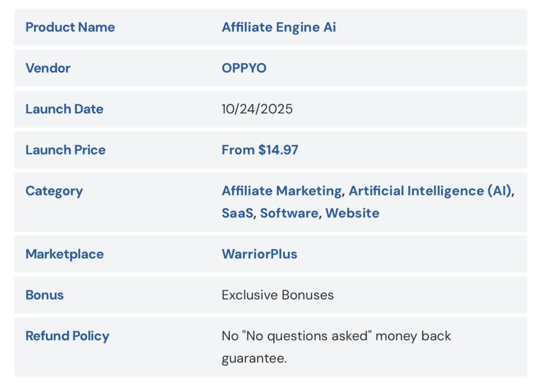Open the WarriorPlus marketplace link

[x=259, y=254]
